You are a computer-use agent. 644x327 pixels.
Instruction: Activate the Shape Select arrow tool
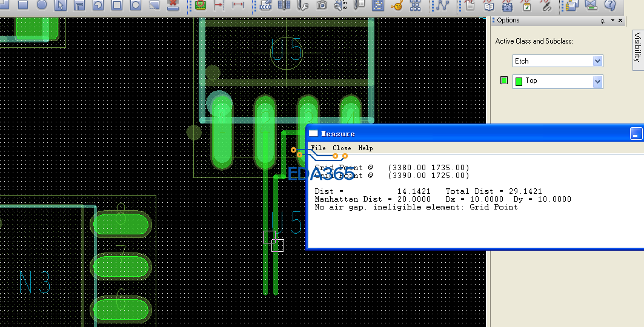(61, 5)
